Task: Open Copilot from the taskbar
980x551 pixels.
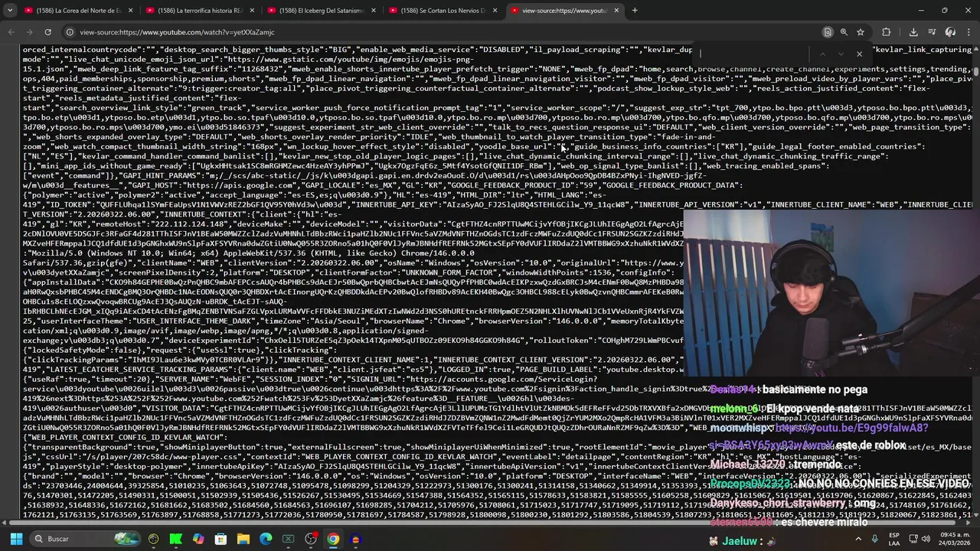Action: (x=198, y=539)
